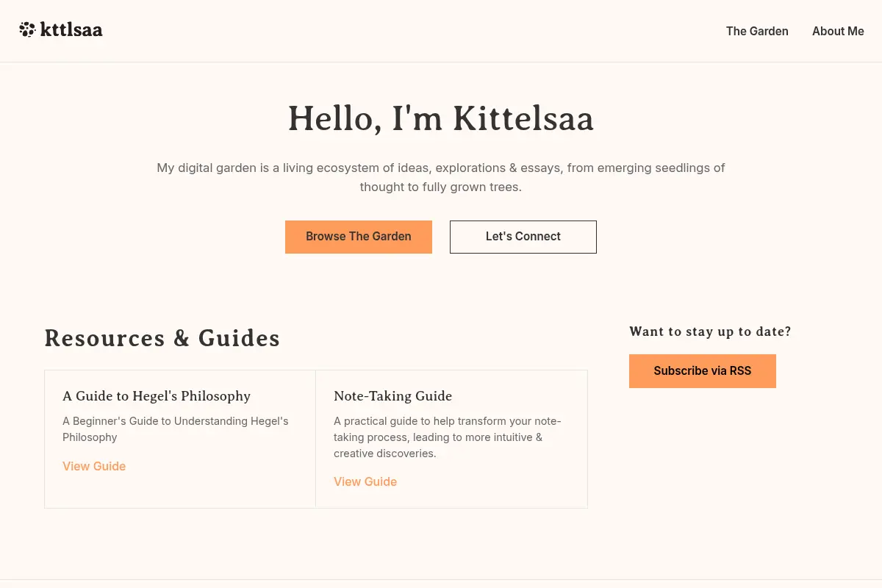The height and width of the screenshot is (588, 882).
Task: Select the Hello, I'm Kittelsaa heading
Action: click(441, 119)
